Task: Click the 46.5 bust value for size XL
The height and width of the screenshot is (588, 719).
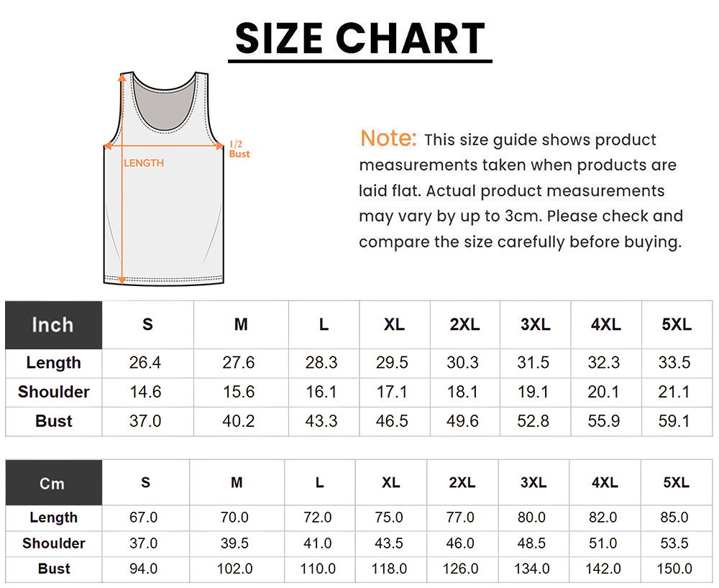Action: [392, 421]
